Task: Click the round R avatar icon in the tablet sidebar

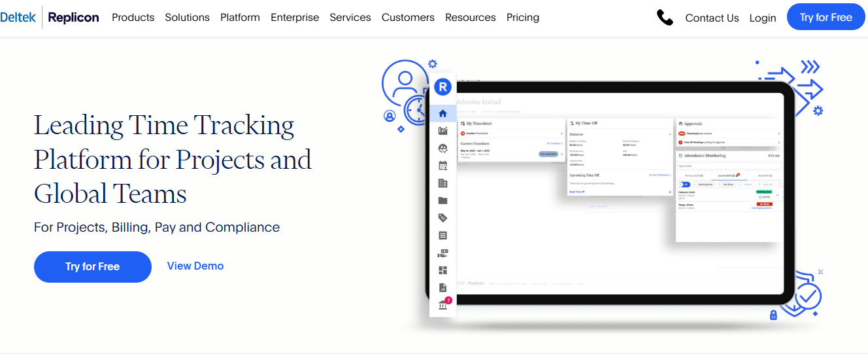Action: [x=442, y=86]
